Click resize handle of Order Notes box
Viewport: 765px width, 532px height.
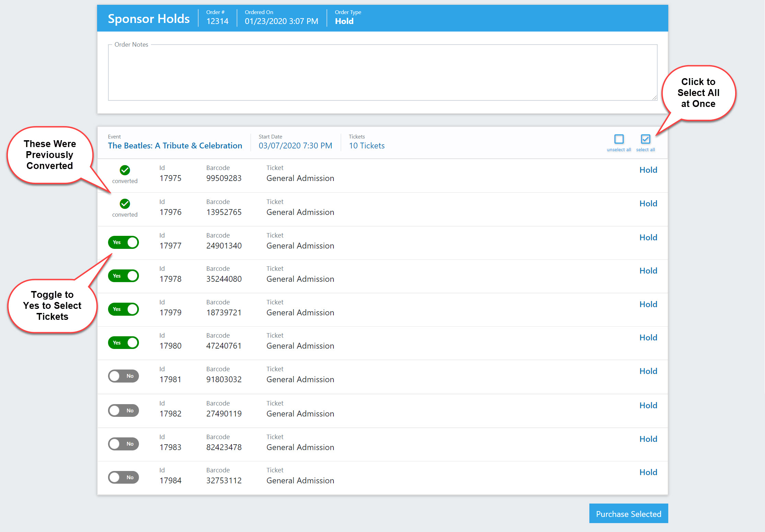[x=654, y=98]
